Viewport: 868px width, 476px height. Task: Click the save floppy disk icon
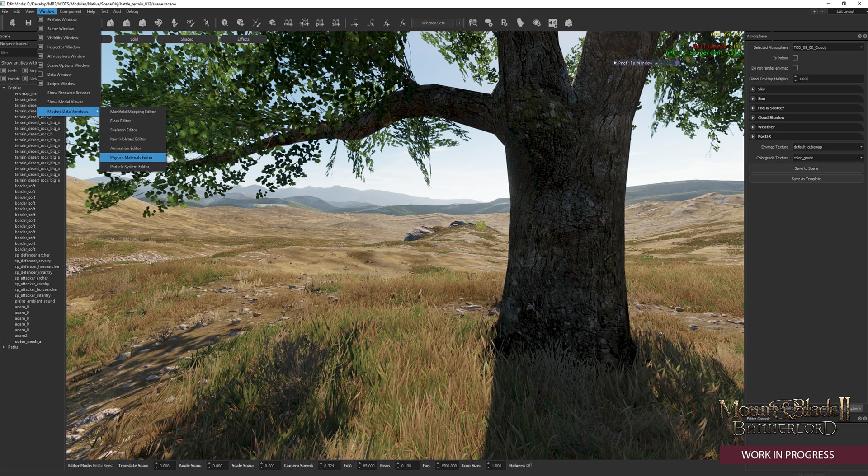pos(28,23)
